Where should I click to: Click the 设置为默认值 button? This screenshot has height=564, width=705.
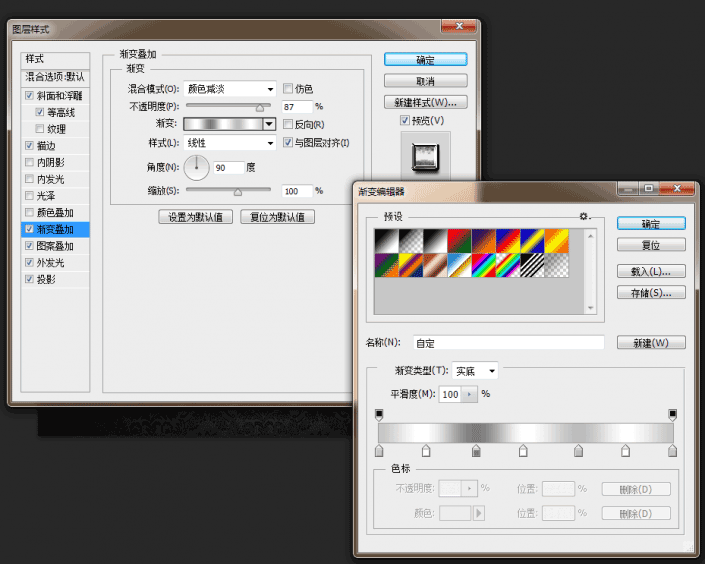click(x=196, y=217)
